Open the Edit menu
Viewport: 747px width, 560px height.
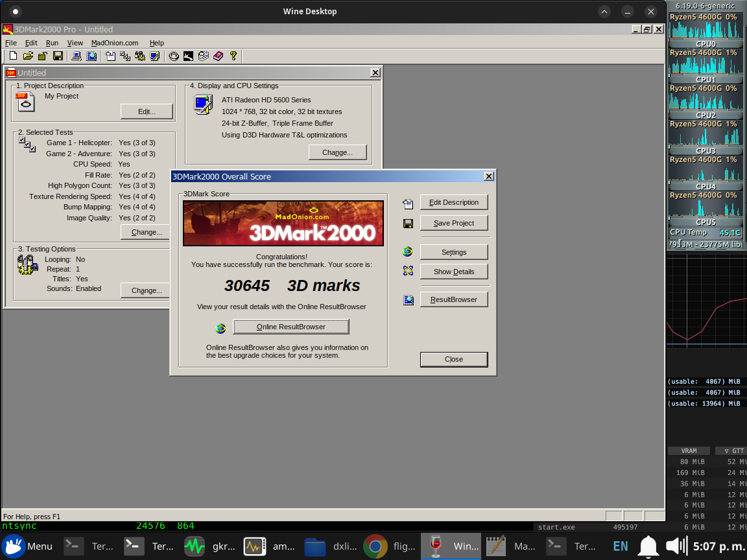[31, 43]
